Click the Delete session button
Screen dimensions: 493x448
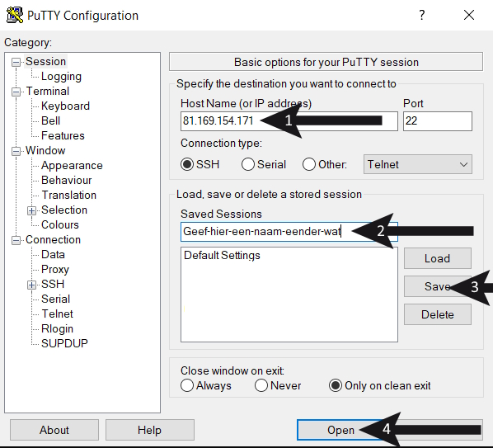[437, 314]
